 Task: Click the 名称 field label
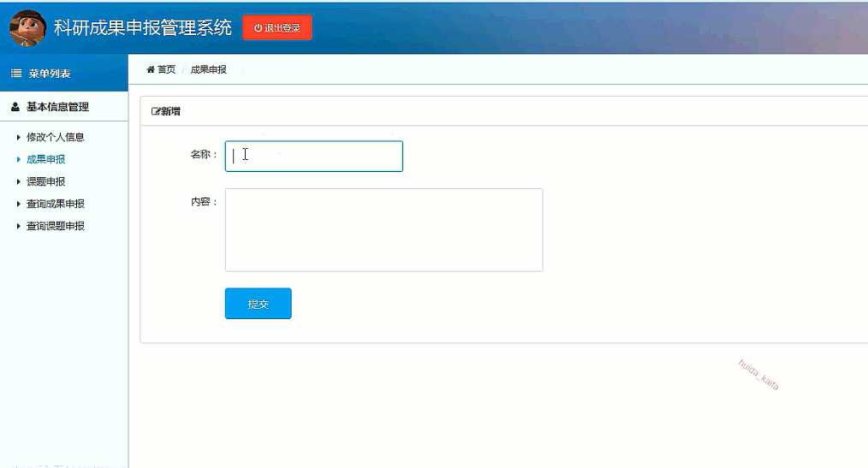204,155
